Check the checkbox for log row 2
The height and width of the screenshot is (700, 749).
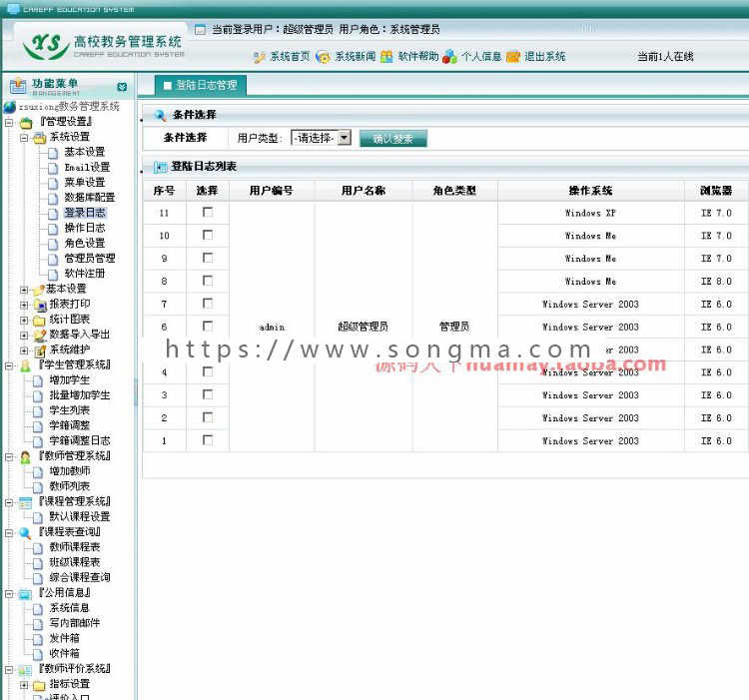click(208, 417)
